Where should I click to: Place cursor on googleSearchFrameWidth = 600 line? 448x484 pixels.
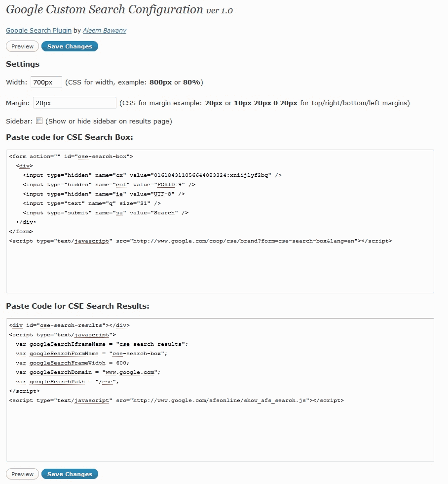click(x=72, y=363)
